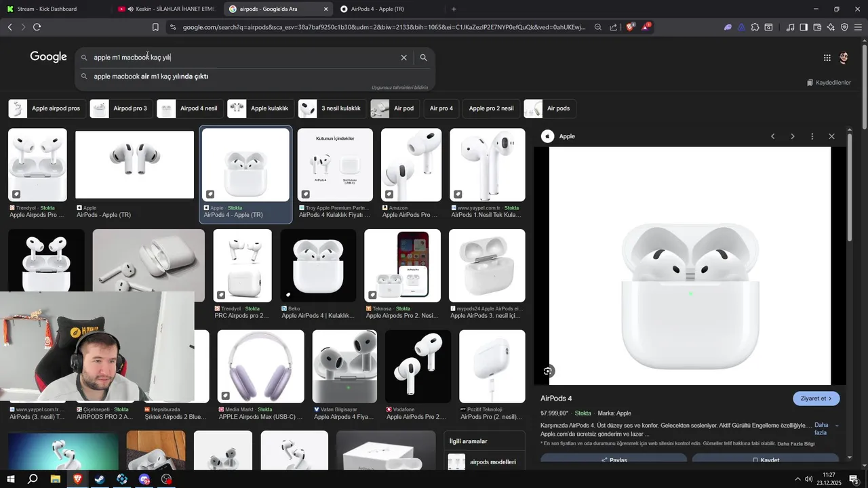This screenshot has height=488, width=868.
Task: Click Ziyaret et button
Action: coord(816,399)
